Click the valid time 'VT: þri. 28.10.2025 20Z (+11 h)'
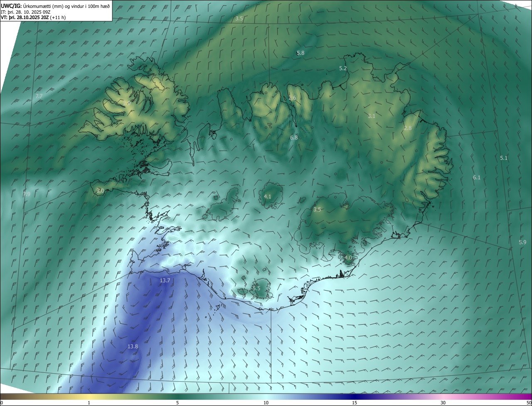Viewport: 532px width, 406px height. pyautogui.click(x=33, y=17)
